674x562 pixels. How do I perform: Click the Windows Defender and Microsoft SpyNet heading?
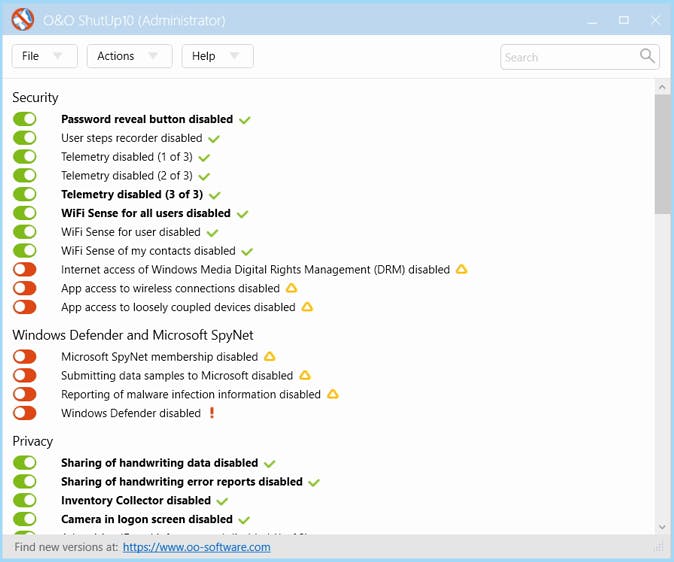tap(133, 335)
